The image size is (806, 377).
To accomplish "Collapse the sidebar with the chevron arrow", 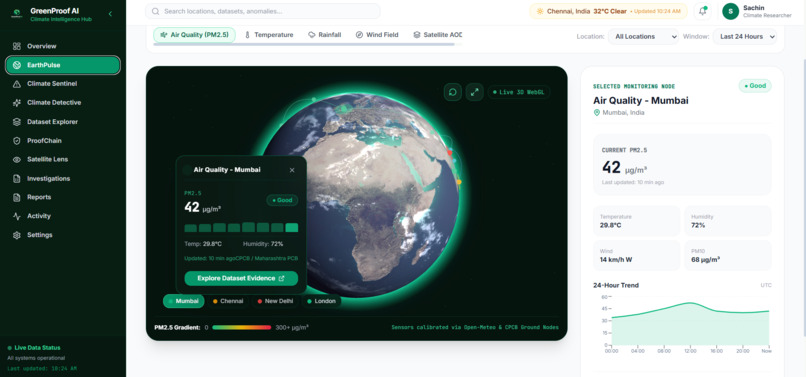I will 110,14.
